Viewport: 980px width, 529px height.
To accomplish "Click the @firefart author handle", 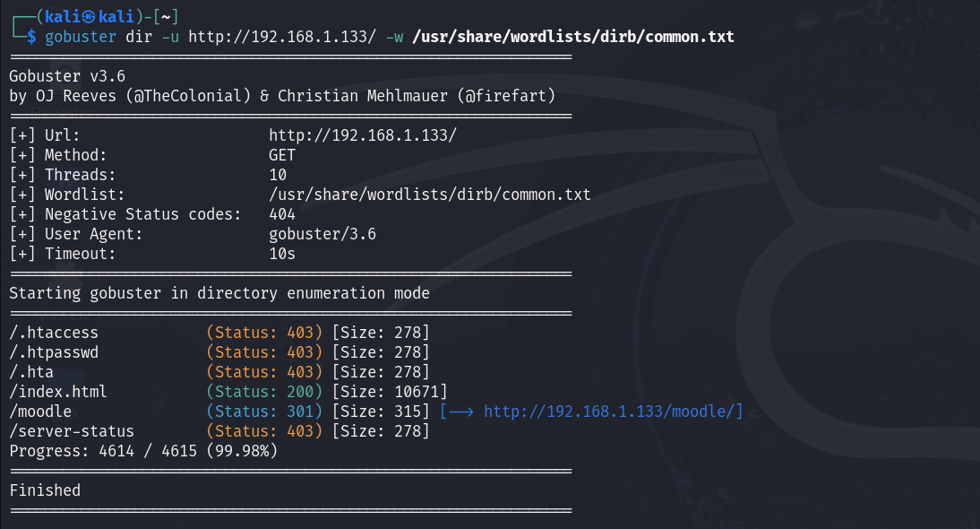I will (x=504, y=96).
